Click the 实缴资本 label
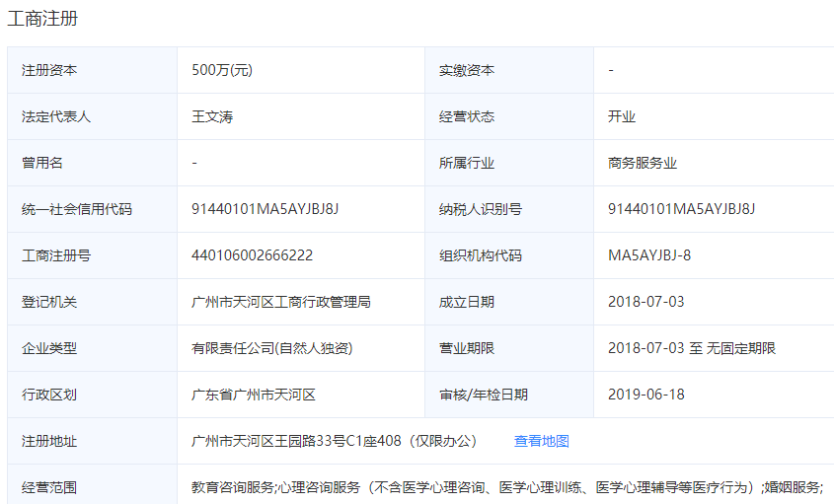 (467, 70)
